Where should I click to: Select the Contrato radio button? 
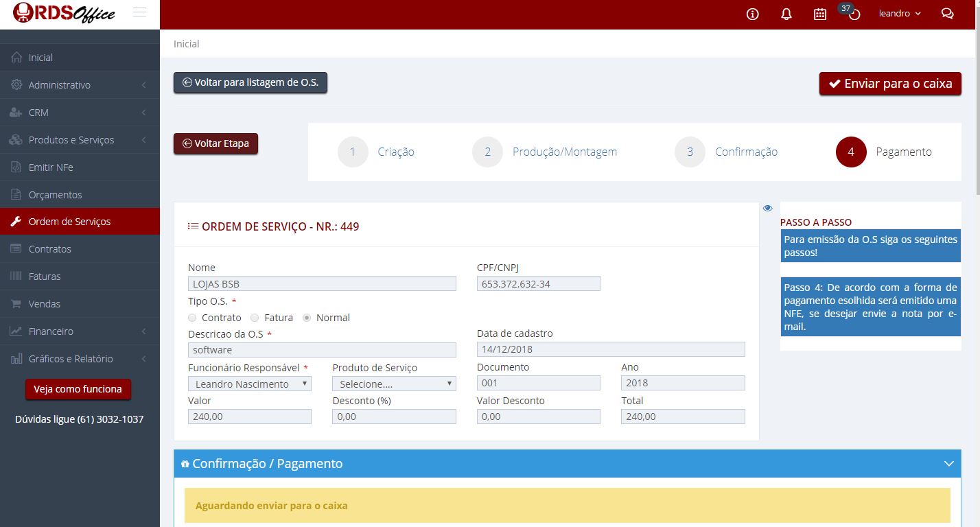coord(192,318)
